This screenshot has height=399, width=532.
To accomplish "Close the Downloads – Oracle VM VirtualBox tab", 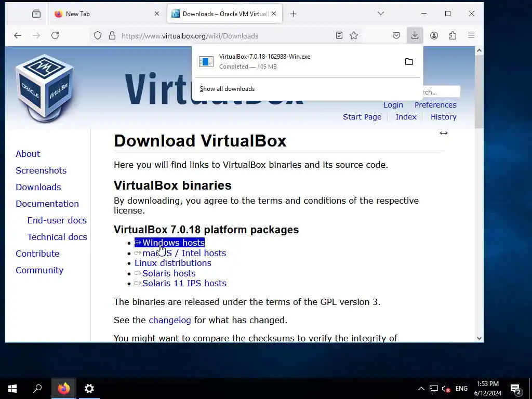I will pyautogui.click(x=274, y=14).
